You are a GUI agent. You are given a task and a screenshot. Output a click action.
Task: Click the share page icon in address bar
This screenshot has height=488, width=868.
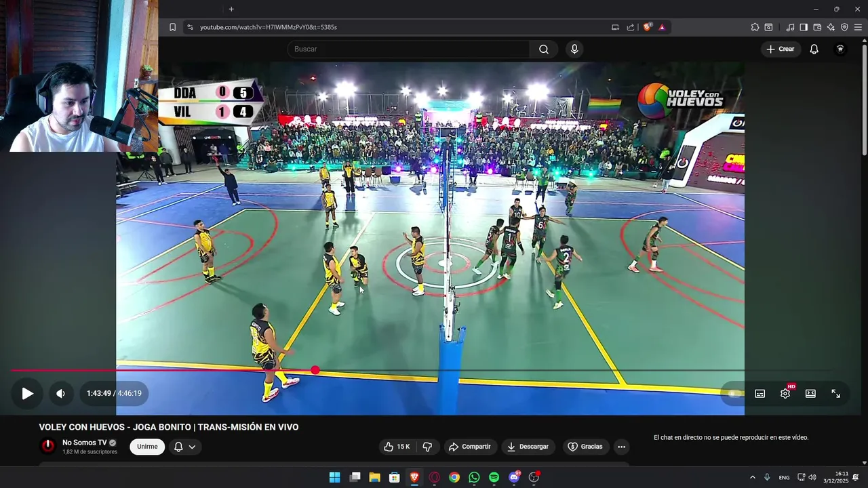[x=631, y=27]
